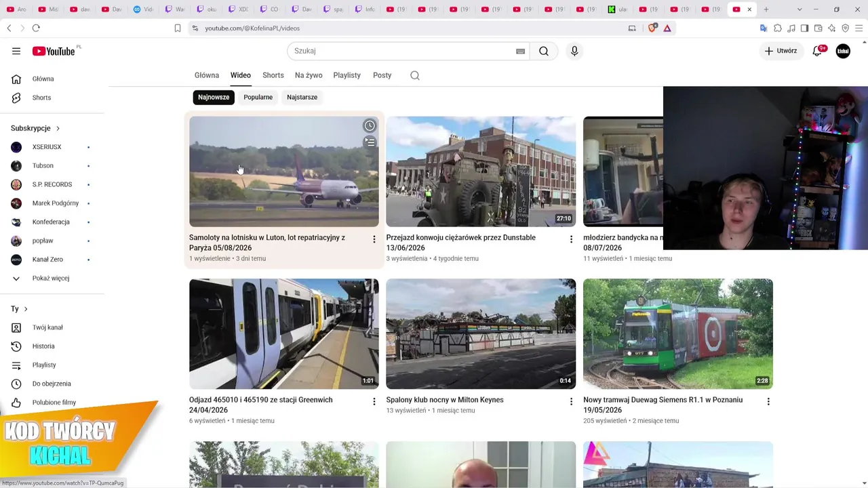The height and width of the screenshot is (488, 868).
Task: Bookmark this page with the bookmark icon
Action: coord(178,28)
